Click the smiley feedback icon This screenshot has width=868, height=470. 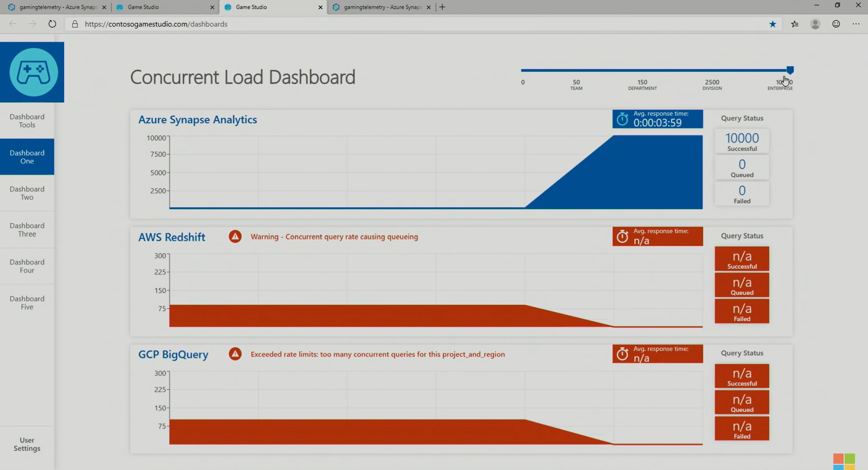click(836, 24)
